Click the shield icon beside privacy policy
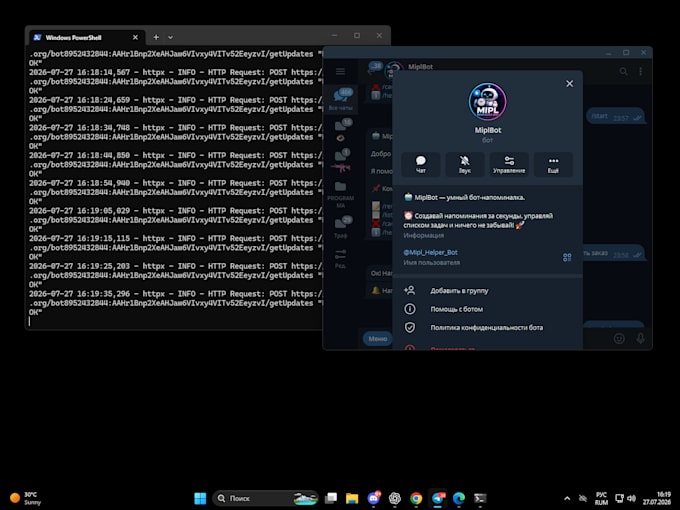This screenshot has height=510, width=680. [409, 327]
